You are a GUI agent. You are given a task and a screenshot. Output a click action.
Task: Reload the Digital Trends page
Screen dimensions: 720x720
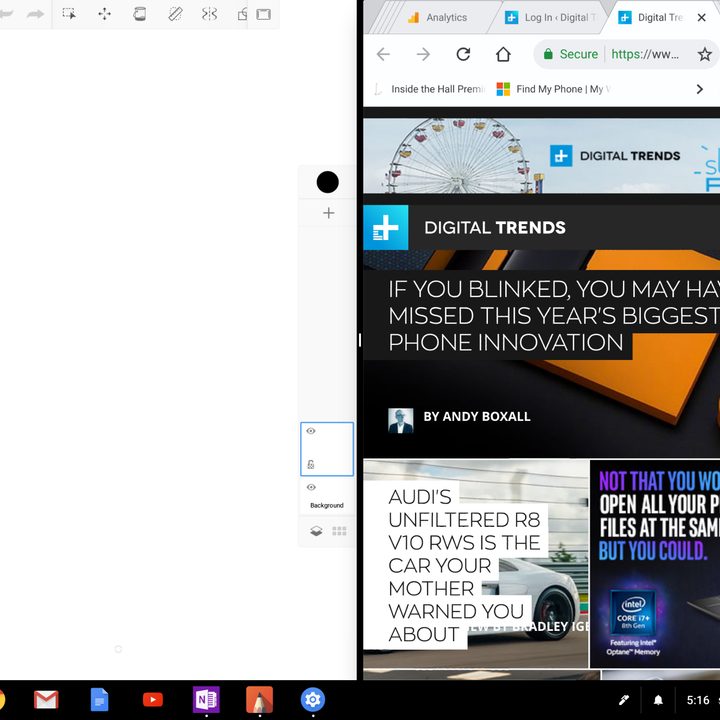click(x=463, y=54)
